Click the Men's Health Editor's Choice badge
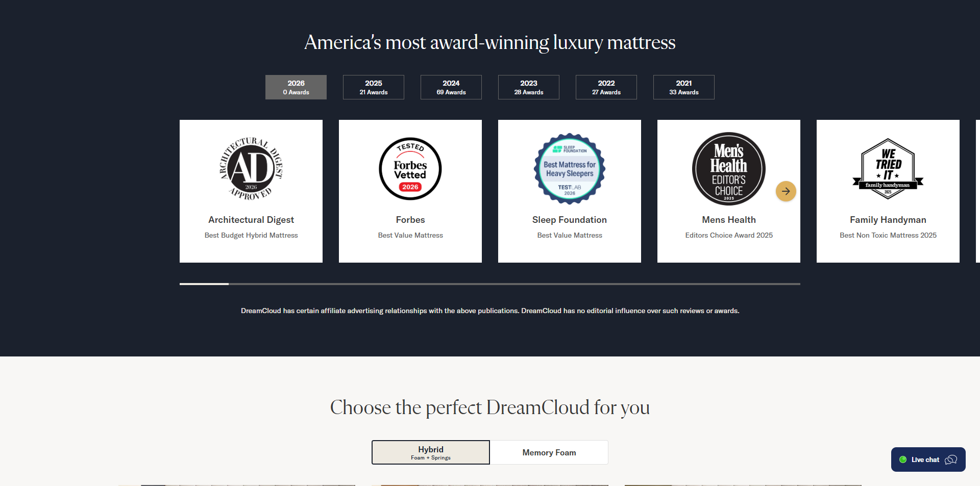 tap(728, 168)
